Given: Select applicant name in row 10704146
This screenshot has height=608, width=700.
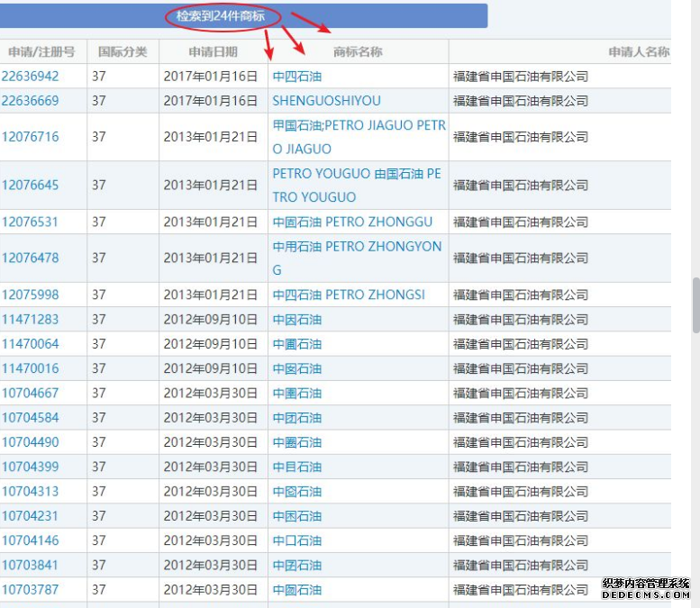Looking at the screenshot, I should click(x=521, y=540).
